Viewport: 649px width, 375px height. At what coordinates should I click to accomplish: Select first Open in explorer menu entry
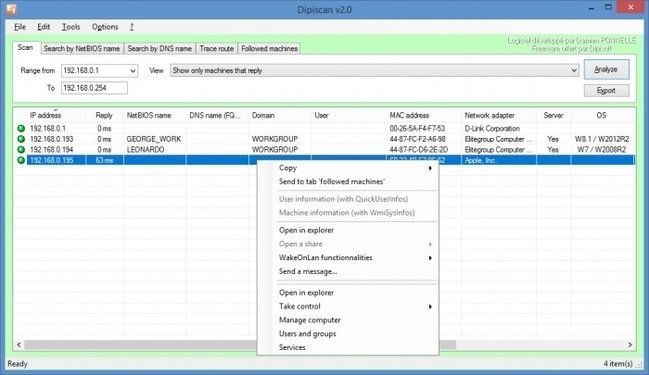(x=348, y=230)
